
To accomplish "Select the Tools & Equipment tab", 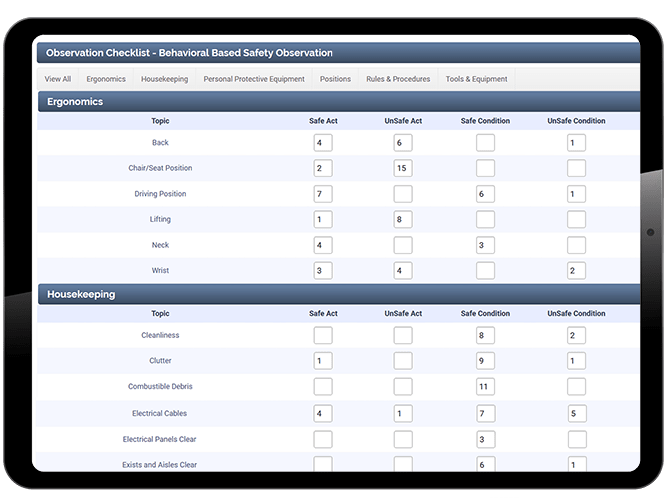I will (476, 79).
